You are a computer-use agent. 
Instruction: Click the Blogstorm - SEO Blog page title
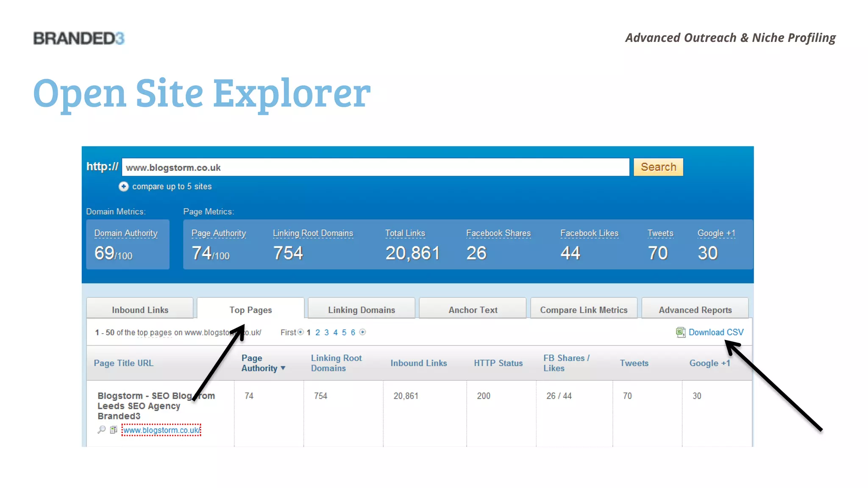[x=156, y=406]
